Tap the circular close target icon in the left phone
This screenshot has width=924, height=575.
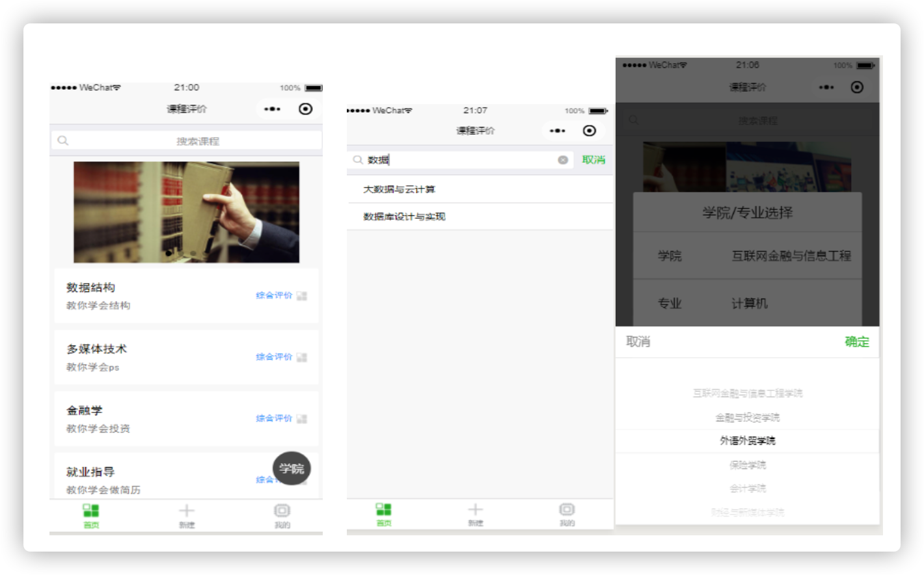(305, 109)
